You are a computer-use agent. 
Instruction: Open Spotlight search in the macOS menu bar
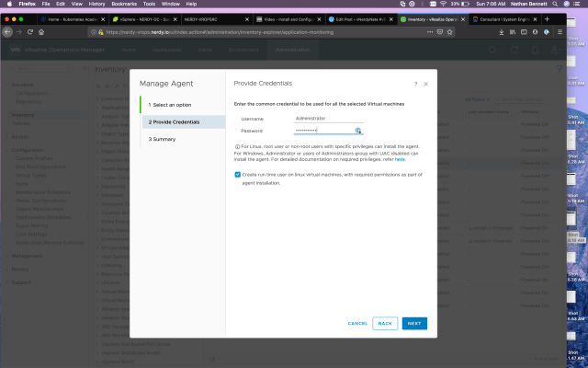tap(555, 4)
